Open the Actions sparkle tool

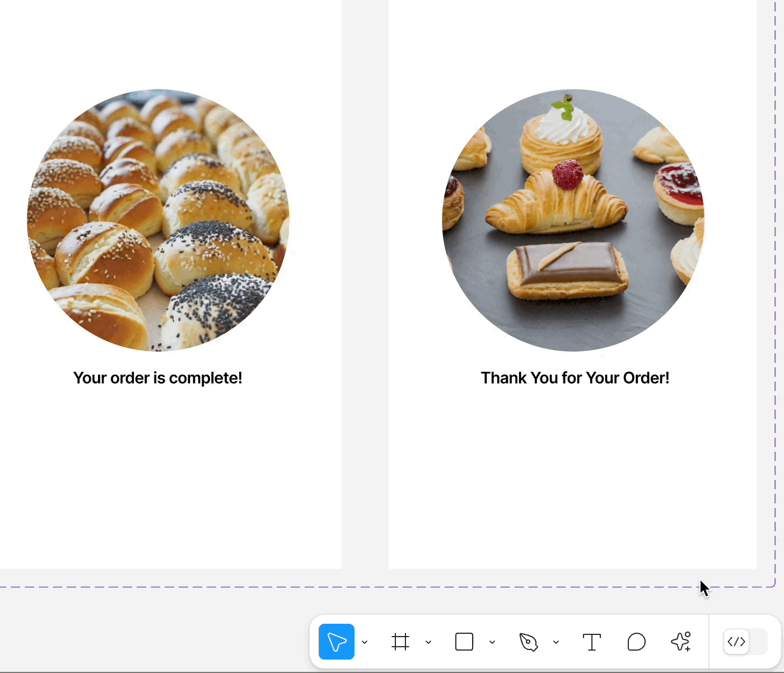(681, 642)
